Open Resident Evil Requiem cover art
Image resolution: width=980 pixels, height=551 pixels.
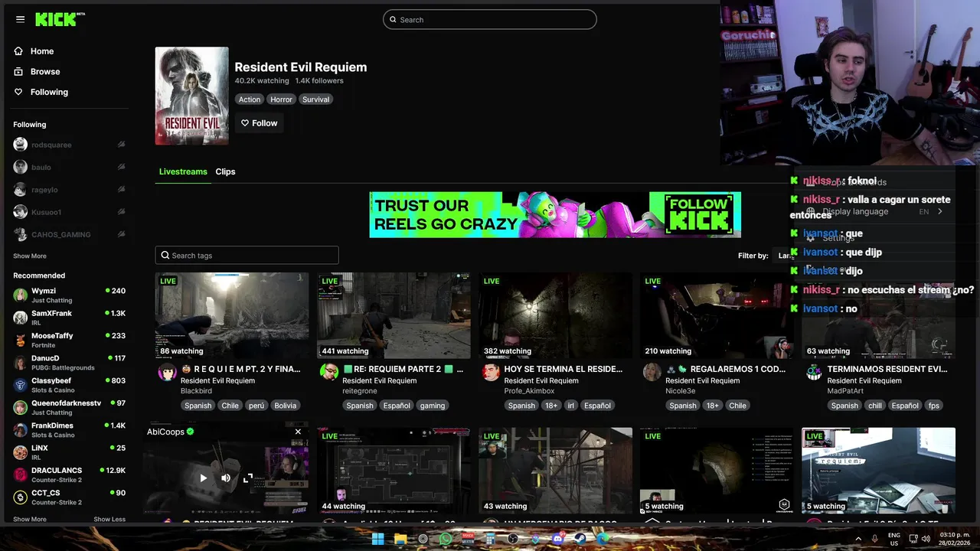(191, 96)
